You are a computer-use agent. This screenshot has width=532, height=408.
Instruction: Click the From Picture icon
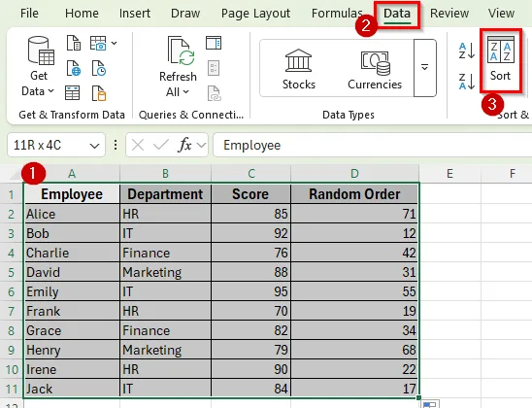click(98, 43)
